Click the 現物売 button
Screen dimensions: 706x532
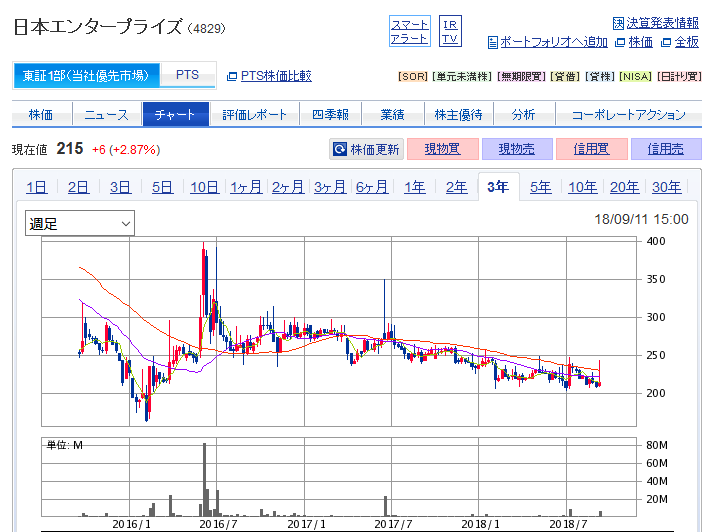516,149
